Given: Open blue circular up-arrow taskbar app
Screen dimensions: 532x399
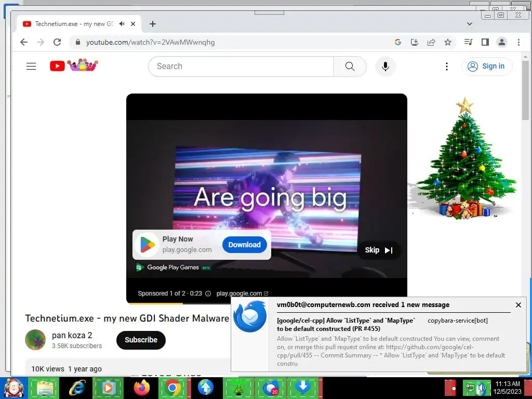Looking at the screenshot, I should click(206, 388).
